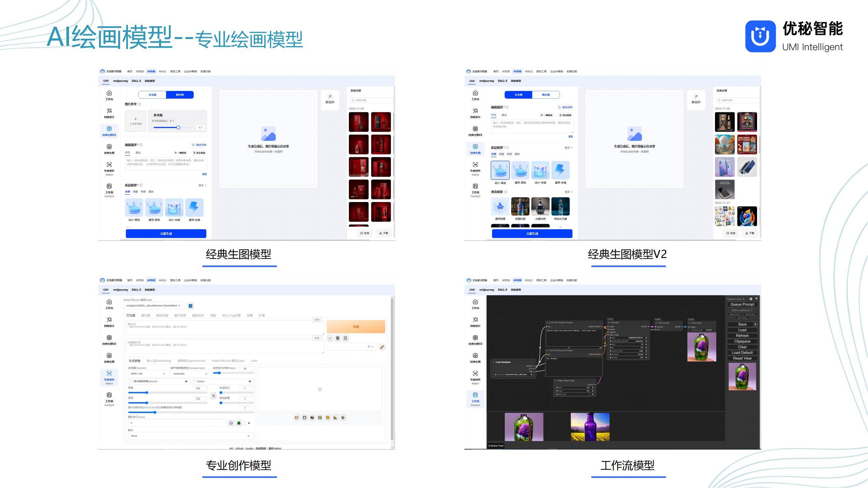Toggle the Extra options checkbox in ComfyUI
The width and height of the screenshot is (868, 488).
(x=751, y=310)
